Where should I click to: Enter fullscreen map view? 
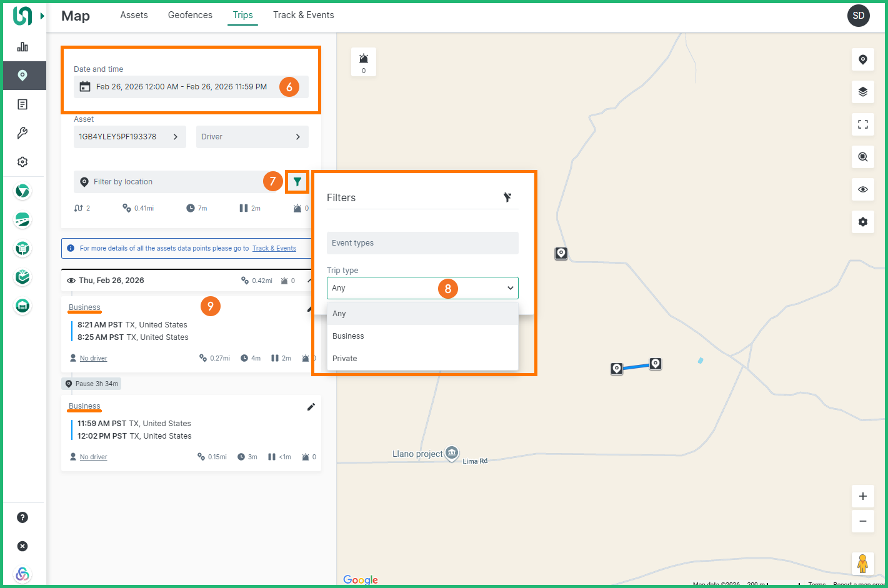(862, 124)
